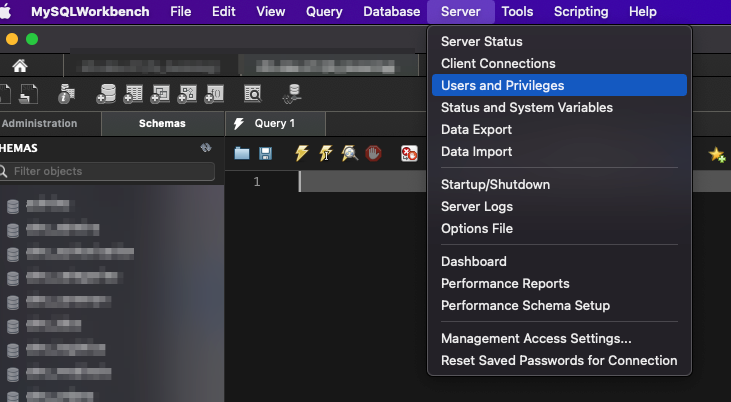
Task: Close the open Server menu
Action: [461, 12]
